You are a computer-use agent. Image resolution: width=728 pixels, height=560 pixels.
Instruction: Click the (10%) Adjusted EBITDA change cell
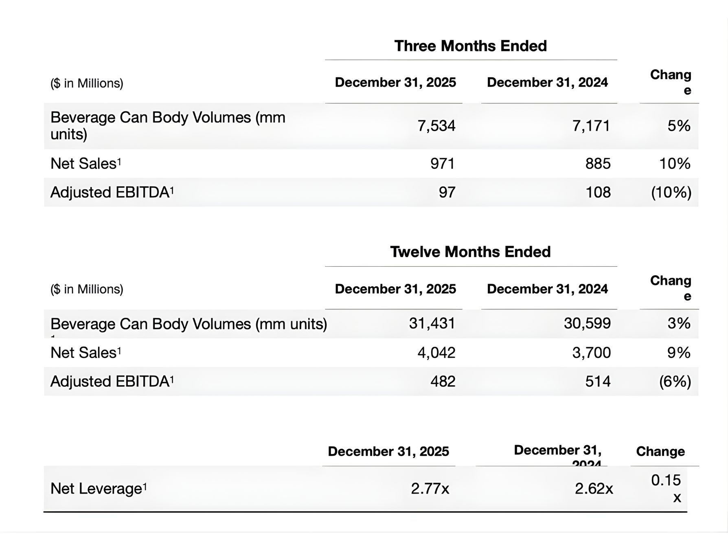coord(671,192)
